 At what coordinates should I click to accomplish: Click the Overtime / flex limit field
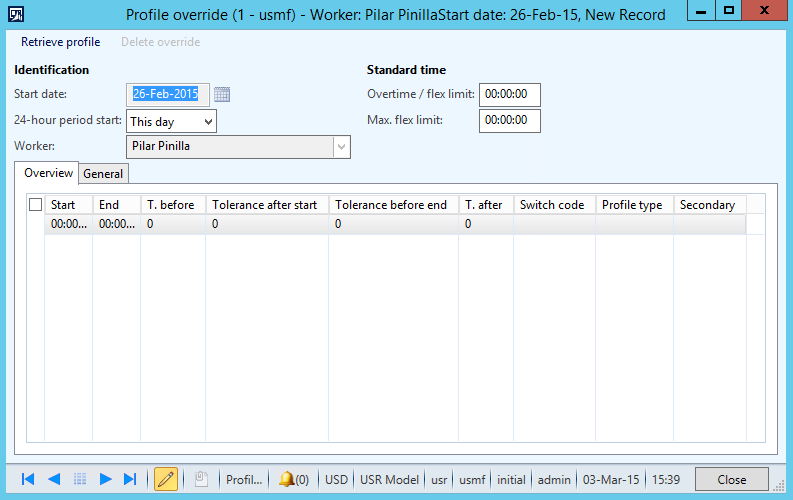[509, 94]
